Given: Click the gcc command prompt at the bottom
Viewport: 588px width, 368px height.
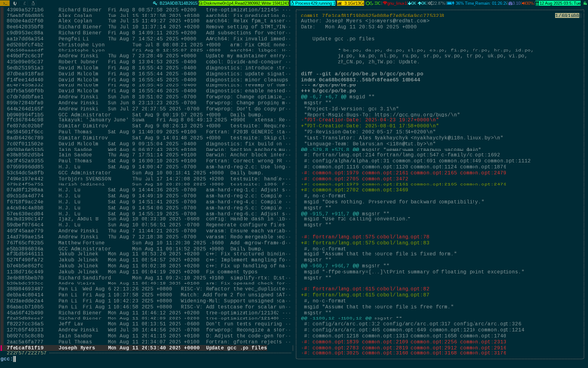Looking at the screenshot, I should click(7, 359).
